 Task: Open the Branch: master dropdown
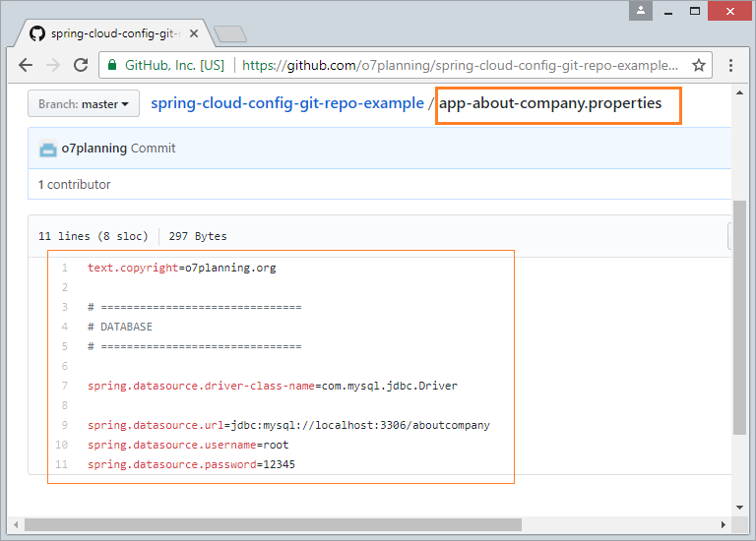click(84, 103)
